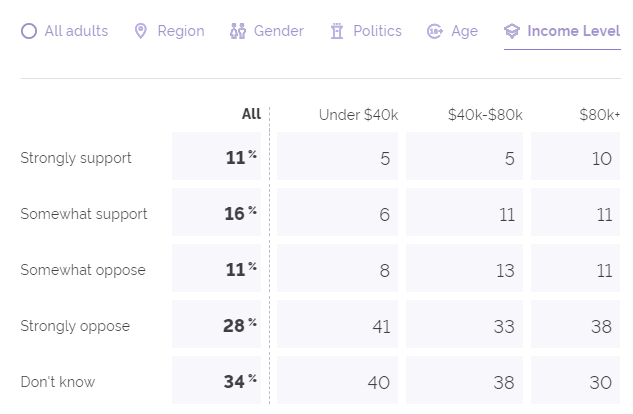Click the Don't know row label
Image resolution: width=633 pixels, height=414 pixels.
58,381
